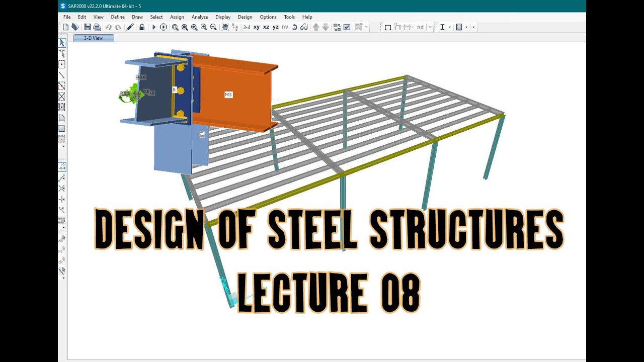Open the Tools menu
The height and width of the screenshot is (362, 644).
click(x=289, y=17)
